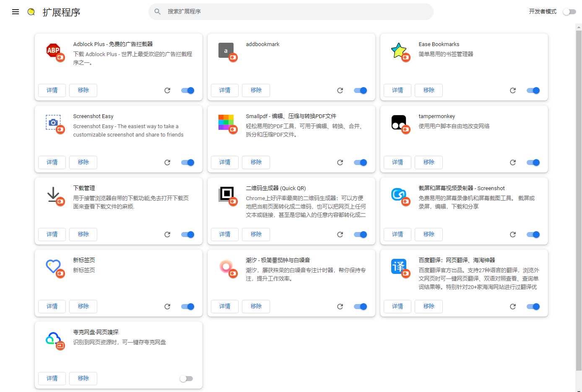Reload the 百度翻译 extension
The width and height of the screenshot is (582, 392).
click(513, 307)
